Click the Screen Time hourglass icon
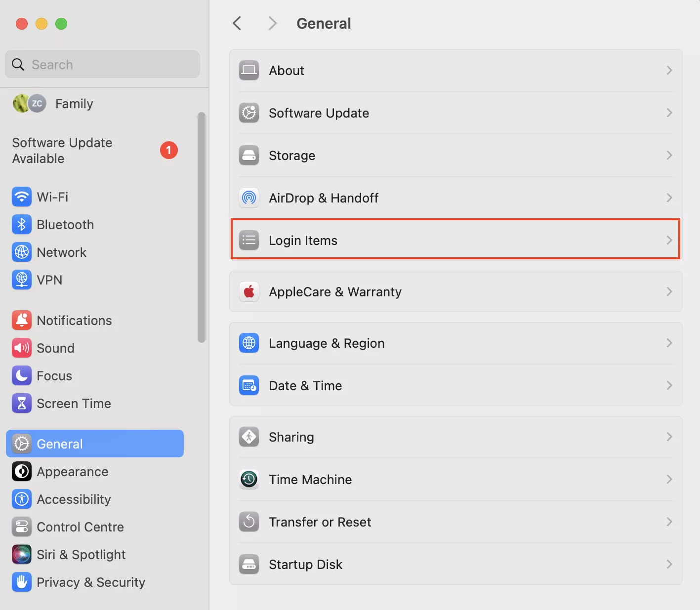 pos(22,404)
